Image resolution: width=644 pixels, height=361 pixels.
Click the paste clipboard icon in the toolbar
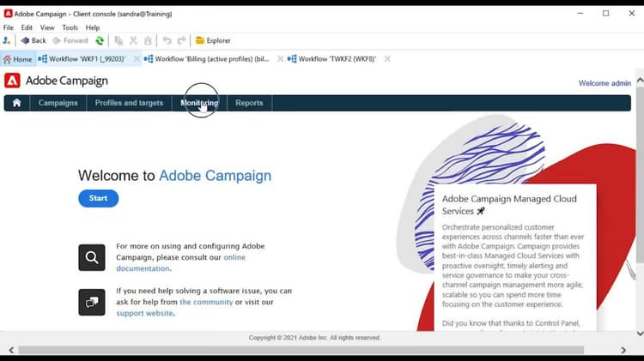[x=148, y=40]
